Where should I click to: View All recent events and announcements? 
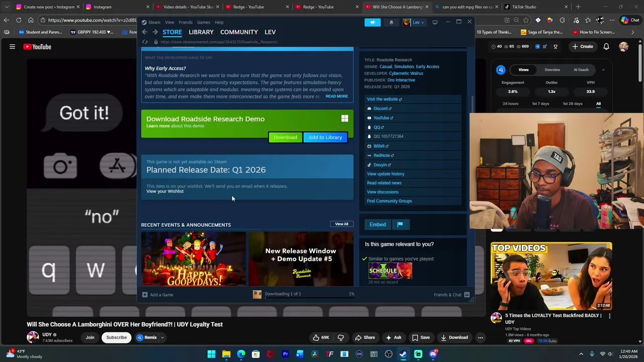(x=342, y=224)
